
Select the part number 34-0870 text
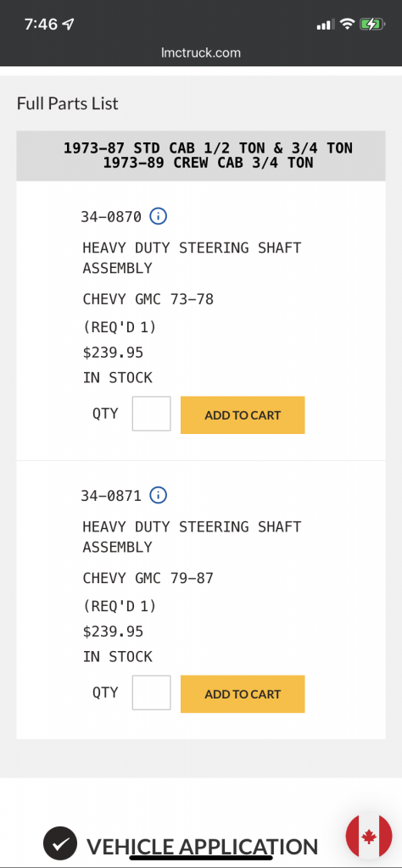click(x=111, y=216)
